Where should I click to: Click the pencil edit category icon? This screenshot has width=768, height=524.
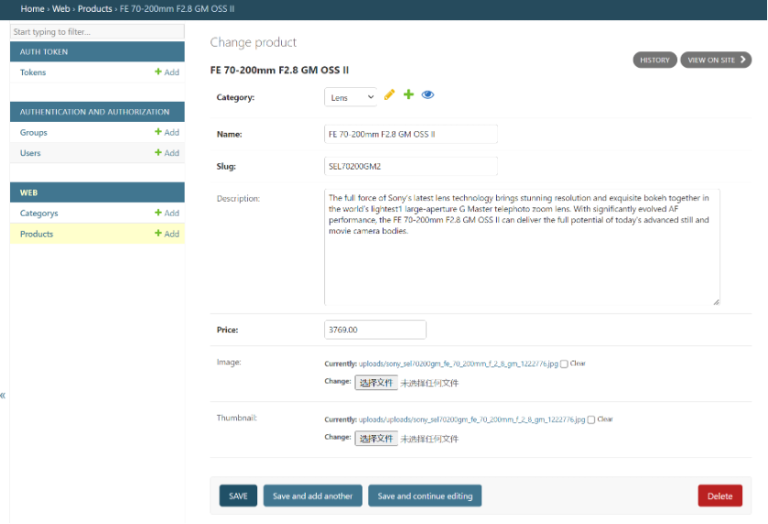click(x=390, y=95)
